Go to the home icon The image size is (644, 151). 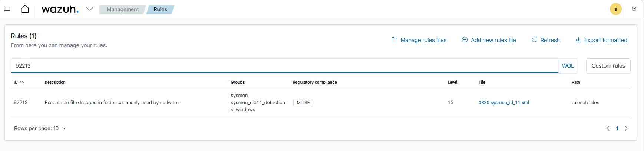[25, 9]
